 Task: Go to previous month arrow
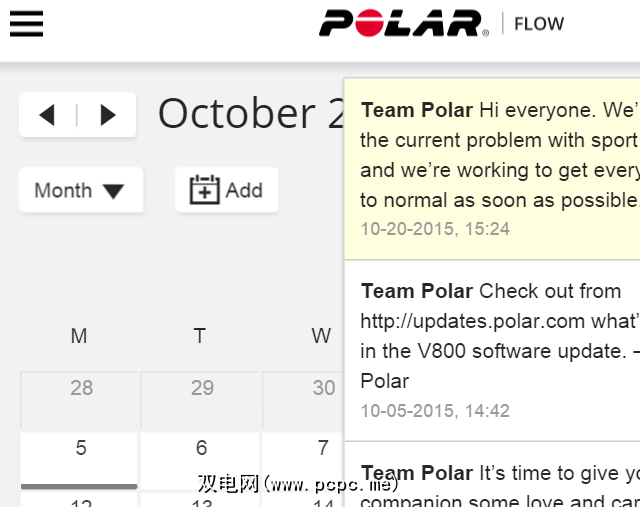[47, 115]
